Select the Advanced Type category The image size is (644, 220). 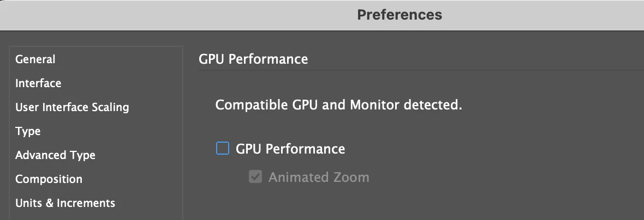click(x=55, y=155)
